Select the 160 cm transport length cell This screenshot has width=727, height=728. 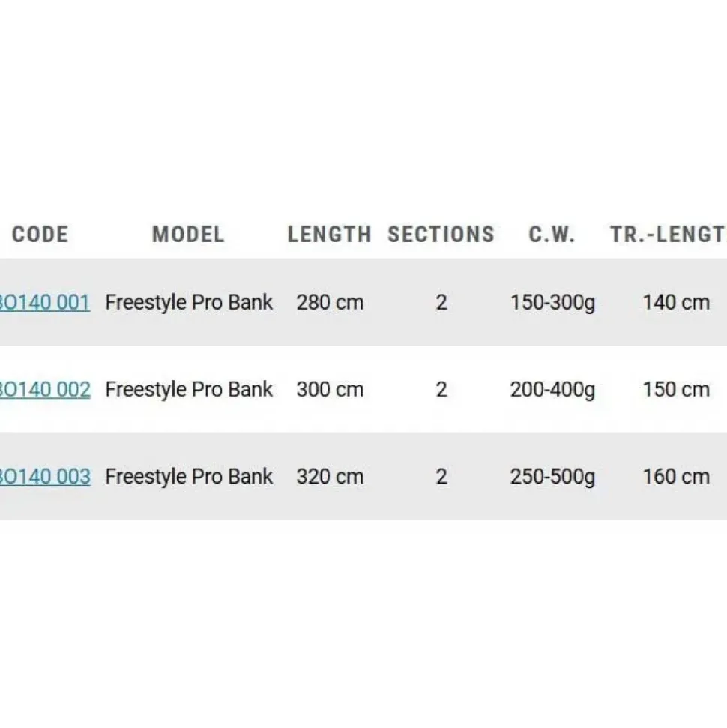[676, 476]
